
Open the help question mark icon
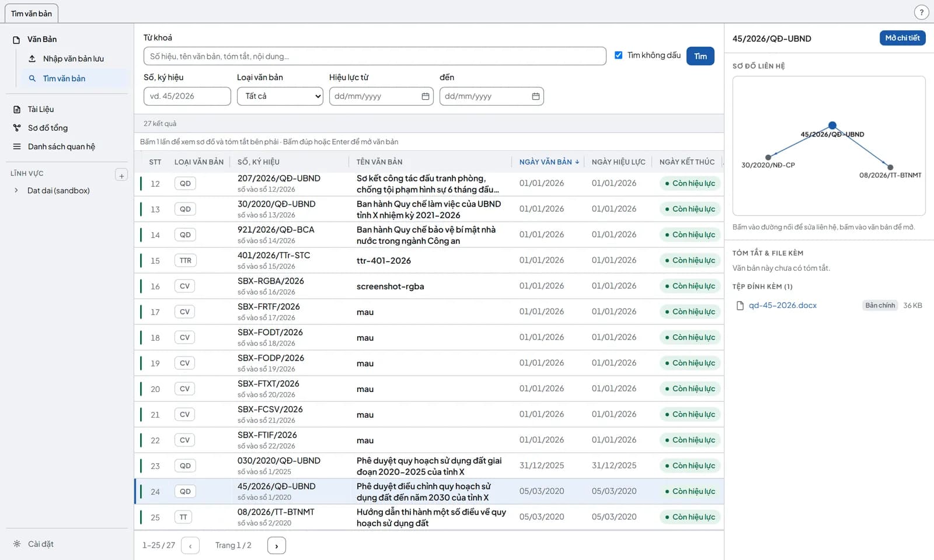click(x=921, y=12)
